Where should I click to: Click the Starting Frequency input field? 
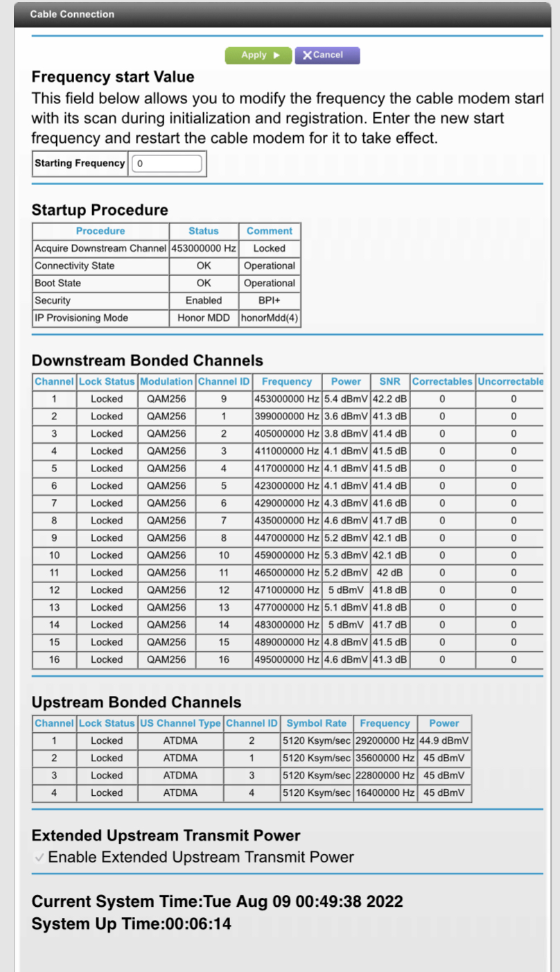[167, 164]
